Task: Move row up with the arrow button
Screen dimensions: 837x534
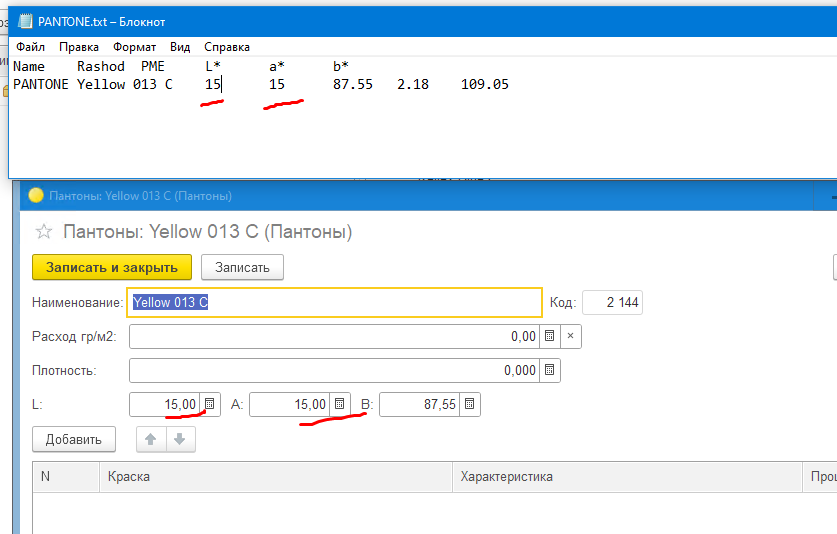Action: pos(151,439)
